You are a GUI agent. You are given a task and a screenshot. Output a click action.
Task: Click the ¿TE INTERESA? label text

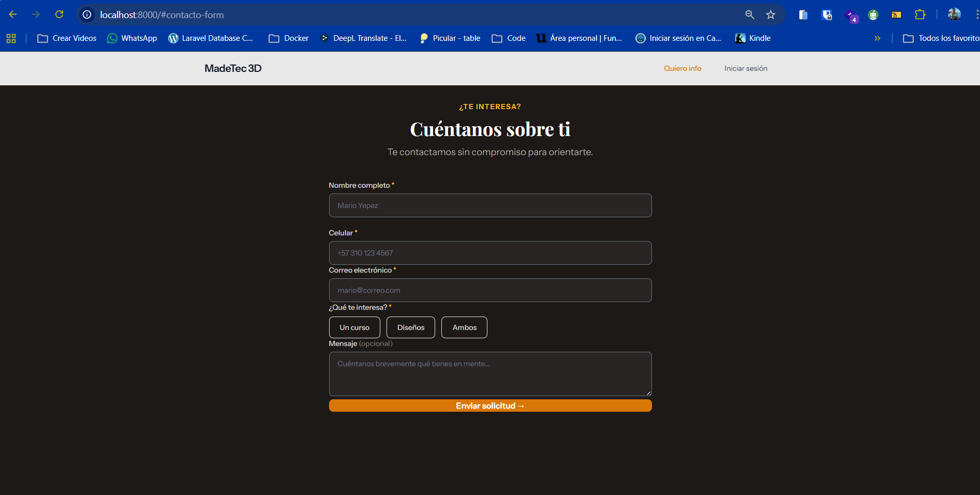pos(490,107)
